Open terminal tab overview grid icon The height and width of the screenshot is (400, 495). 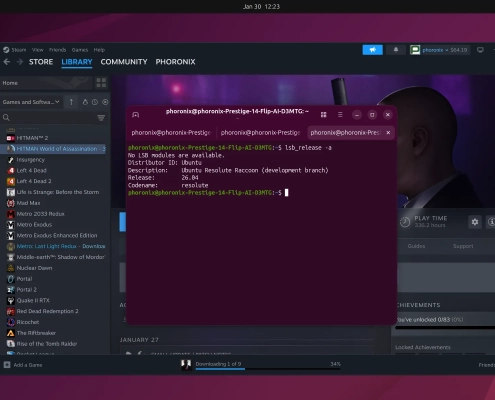pyautogui.click(x=323, y=115)
